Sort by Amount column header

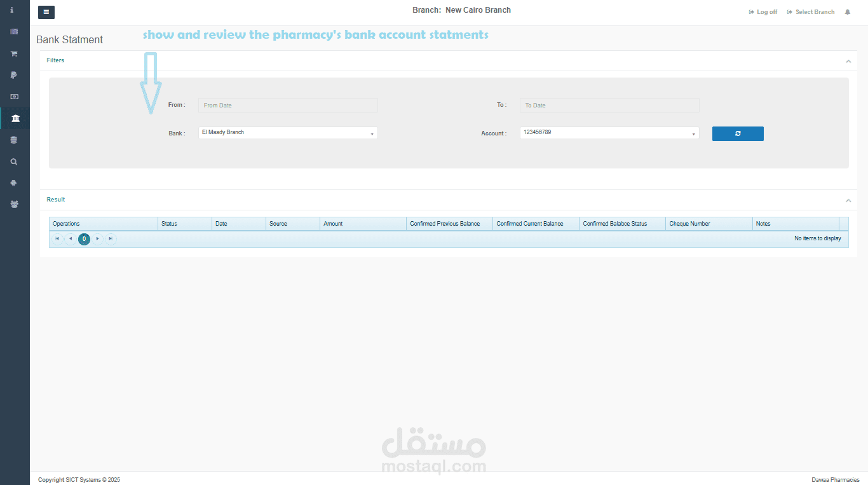click(363, 224)
